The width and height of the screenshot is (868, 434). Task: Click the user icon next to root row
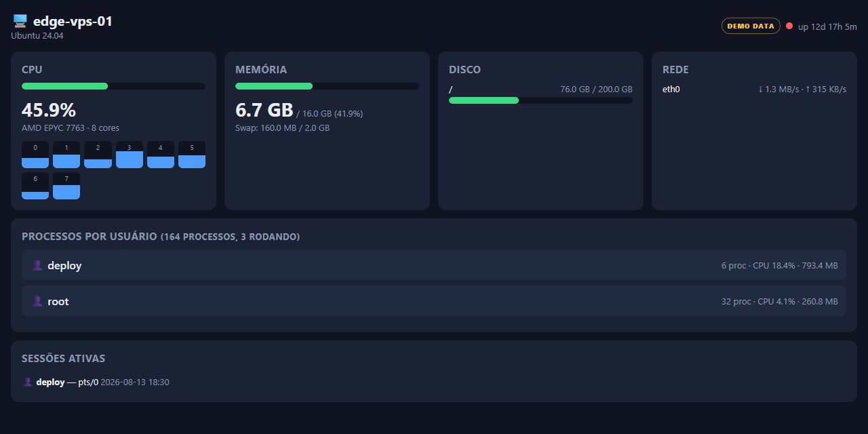[38, 301]
